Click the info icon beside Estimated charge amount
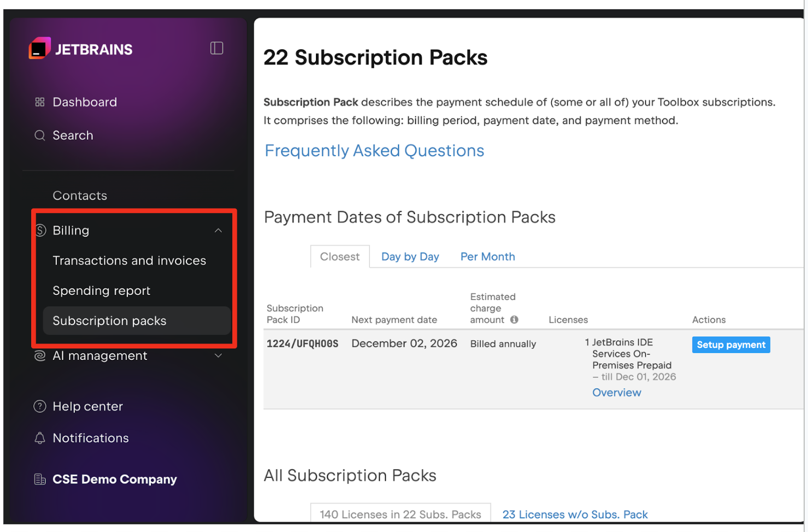 (514, 320)
